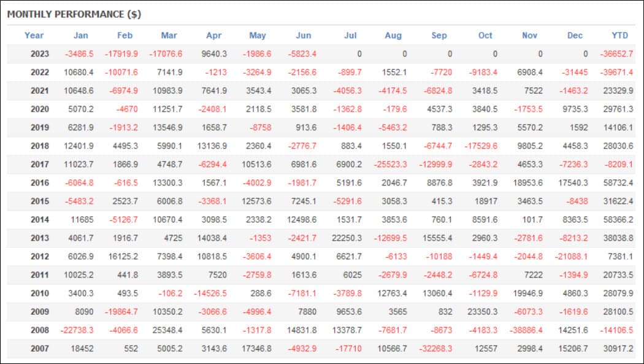This screenshot has height=364, width=644.
Task: Select the Jan column header
Action: click(80, 36)
